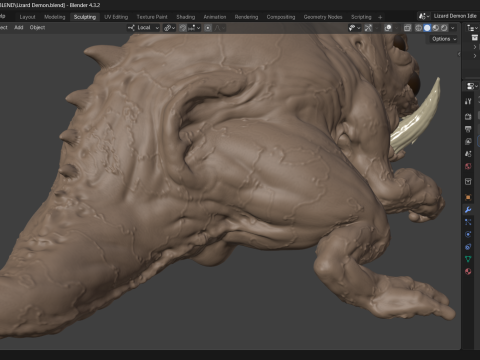Open the Add menu

coord(19,28)
